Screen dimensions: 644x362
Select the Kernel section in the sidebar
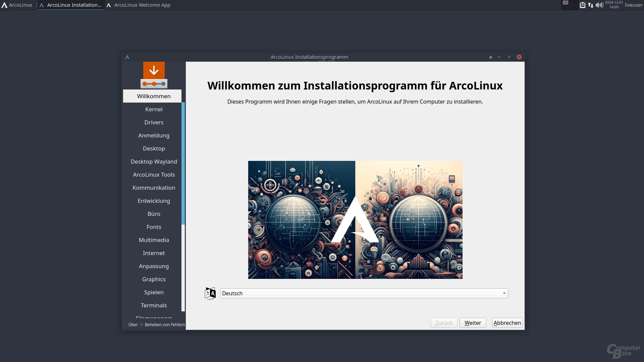click(154, 109)
